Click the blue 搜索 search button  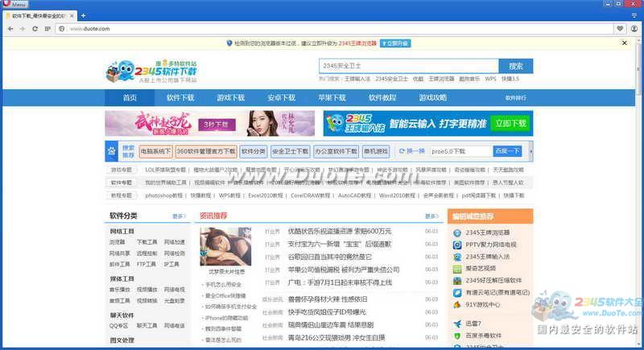pos(516,66)
